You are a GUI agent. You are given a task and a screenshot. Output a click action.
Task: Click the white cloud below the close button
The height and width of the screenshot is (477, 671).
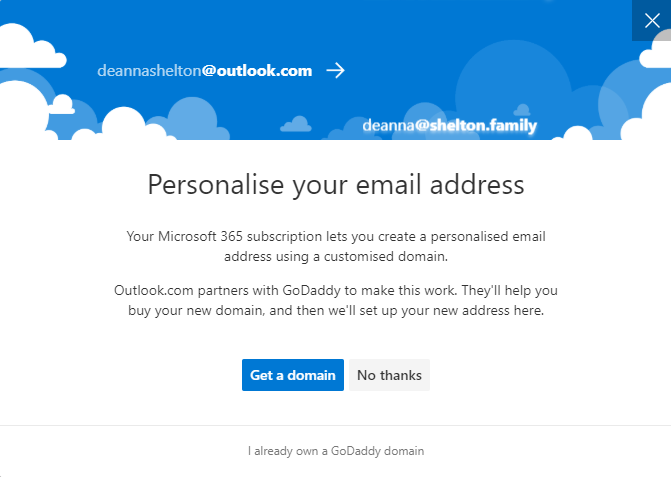pos(656,53)
